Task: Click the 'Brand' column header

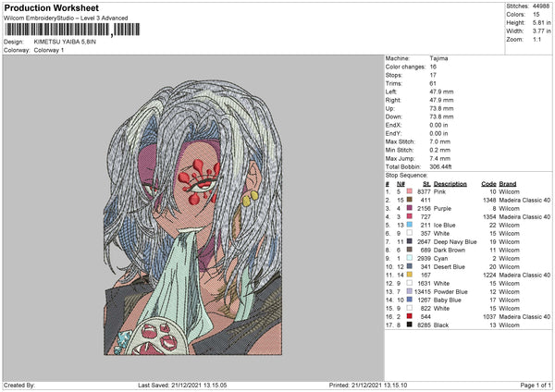Action: click(x=508, y=184)
